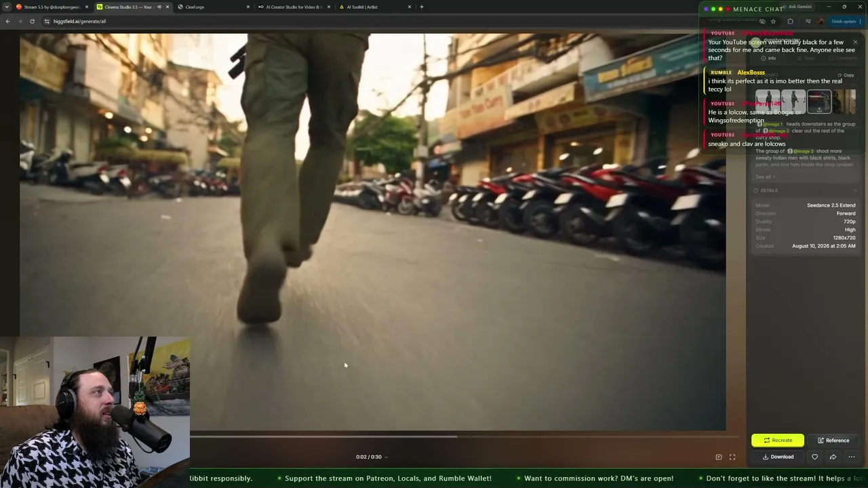This screenshot has width=868, height=488.
Task: Select the 720p quality value
Action: pyautogui.click(x=850, y=222)
